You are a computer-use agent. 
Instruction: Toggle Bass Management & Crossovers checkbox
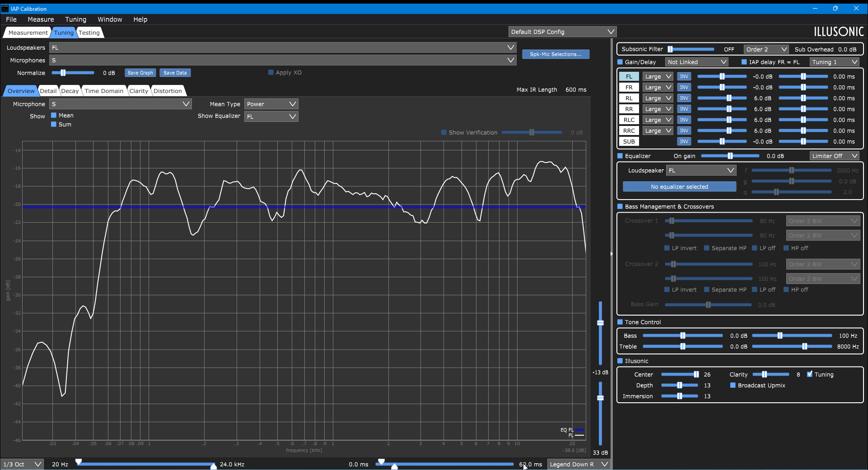click(620, 206)
